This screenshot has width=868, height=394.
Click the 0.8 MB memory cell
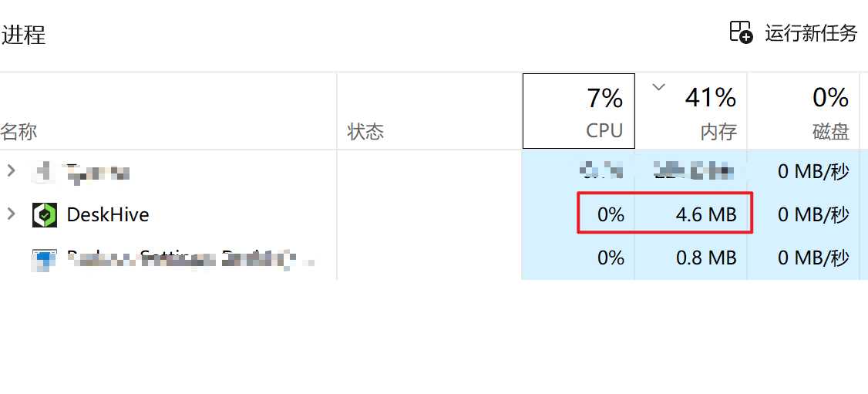[x=705, y=258]
